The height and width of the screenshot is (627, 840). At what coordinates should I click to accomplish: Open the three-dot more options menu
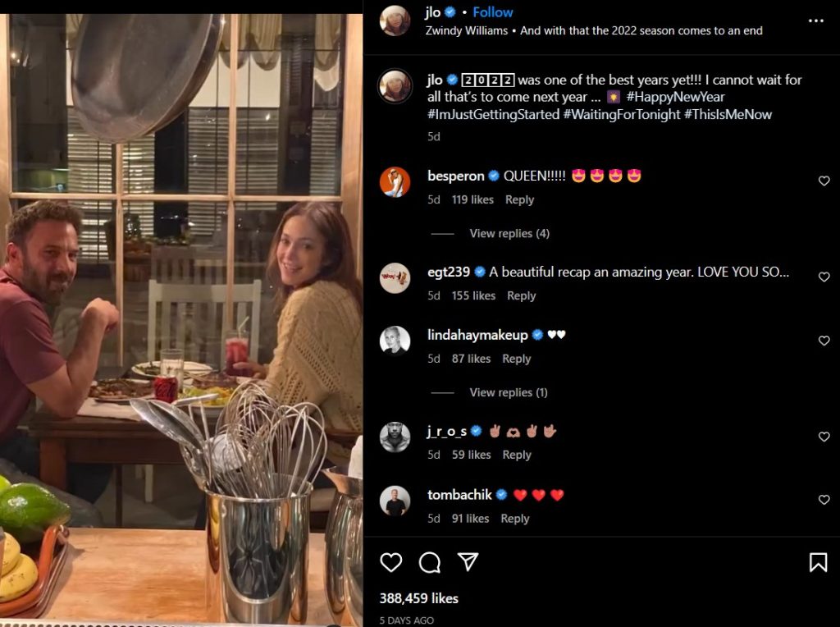(x=815, y=21)
